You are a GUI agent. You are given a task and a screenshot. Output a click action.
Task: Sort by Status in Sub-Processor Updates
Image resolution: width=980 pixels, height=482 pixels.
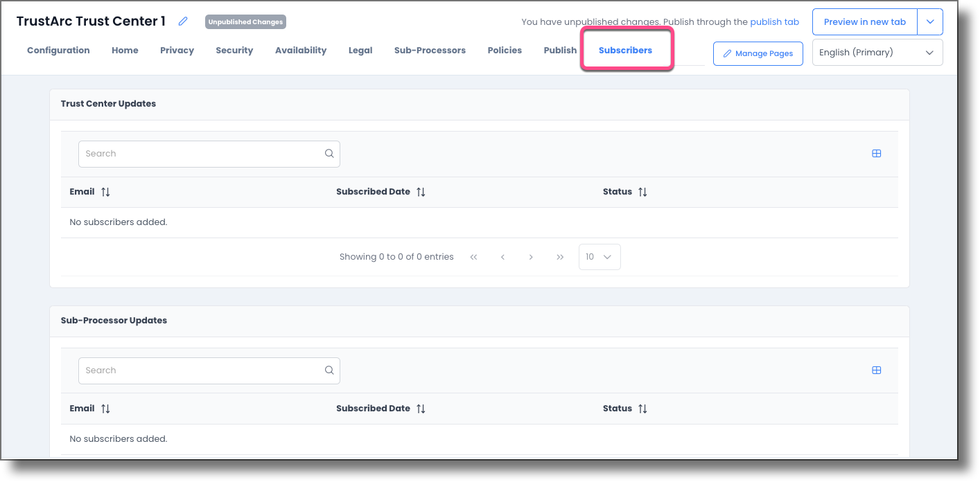click(x=642, y=408)
